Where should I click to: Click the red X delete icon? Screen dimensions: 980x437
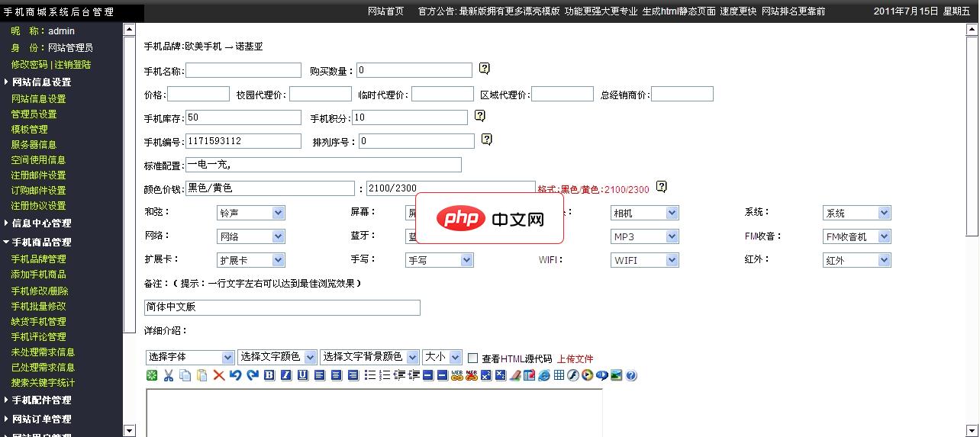218,375
